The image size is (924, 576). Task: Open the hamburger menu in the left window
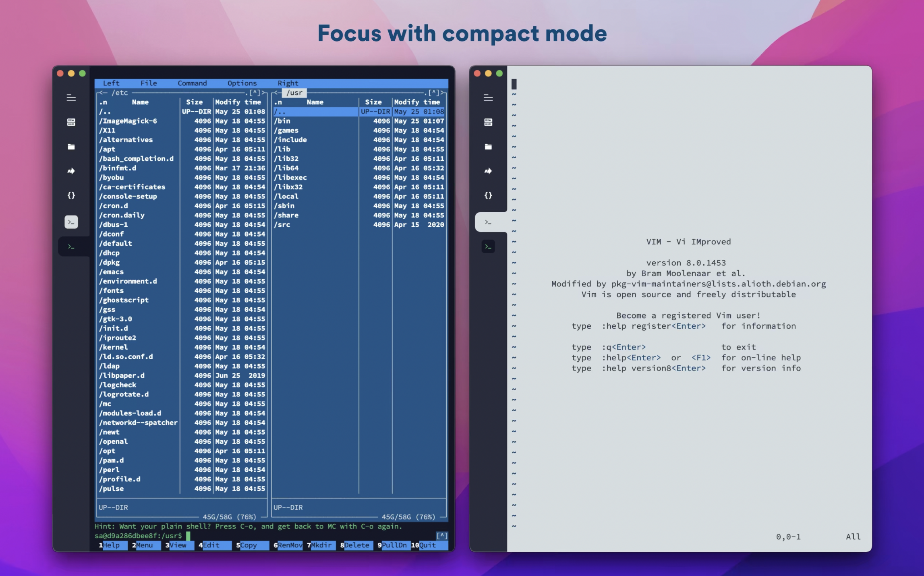(x=71, y=97)
